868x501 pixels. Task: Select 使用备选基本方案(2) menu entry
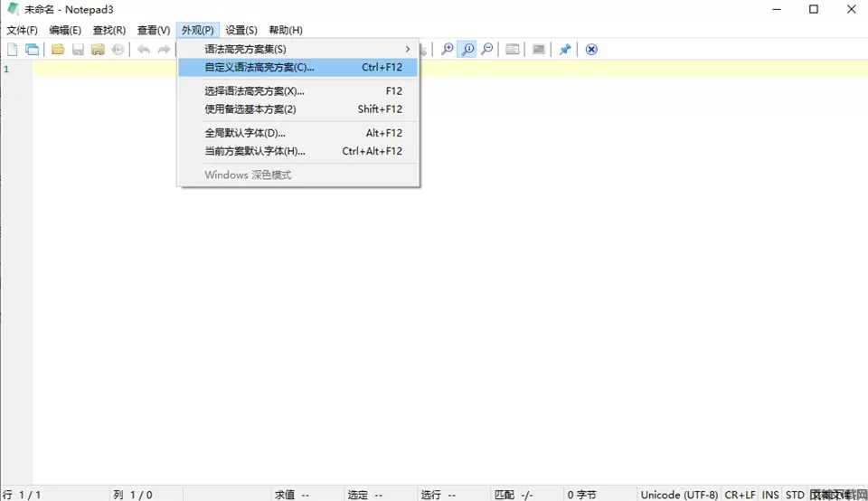click(297, 109)
